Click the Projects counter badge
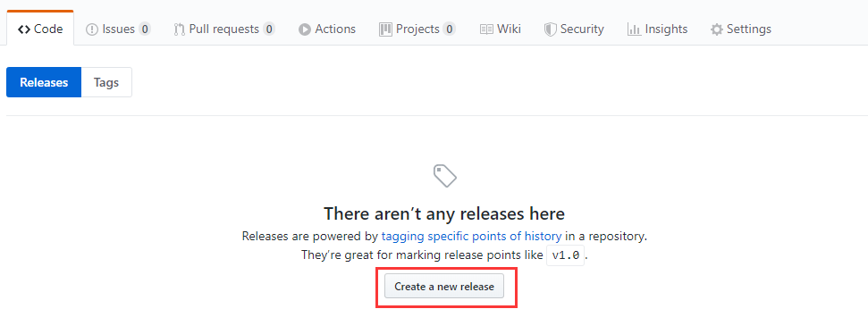868x334 pixels. point(449,29)
